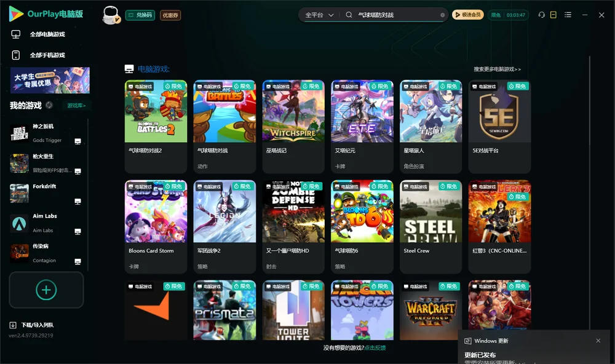Click the redeem code button
The image size is (615, 364).
click(x=140, y=15)
